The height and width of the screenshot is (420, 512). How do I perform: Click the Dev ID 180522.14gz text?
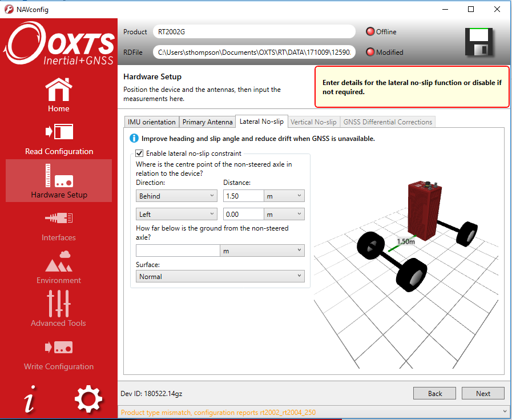pos(151,394)
